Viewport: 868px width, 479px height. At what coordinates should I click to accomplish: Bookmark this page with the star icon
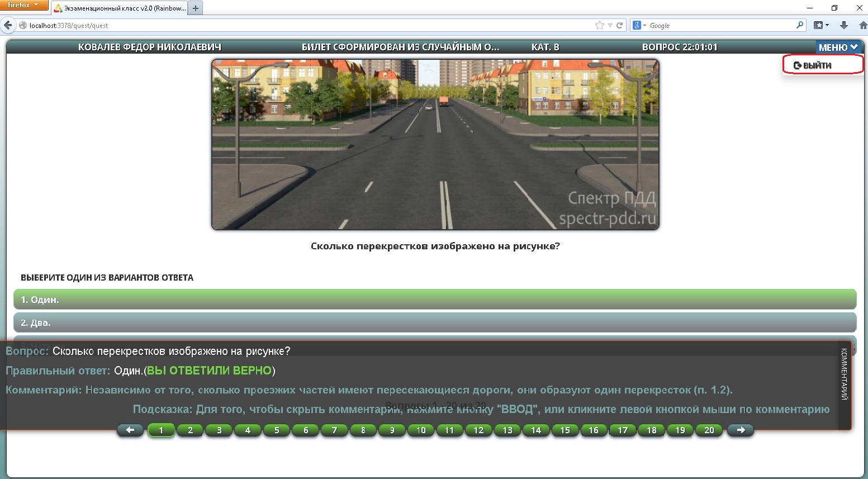click(600, 25)
